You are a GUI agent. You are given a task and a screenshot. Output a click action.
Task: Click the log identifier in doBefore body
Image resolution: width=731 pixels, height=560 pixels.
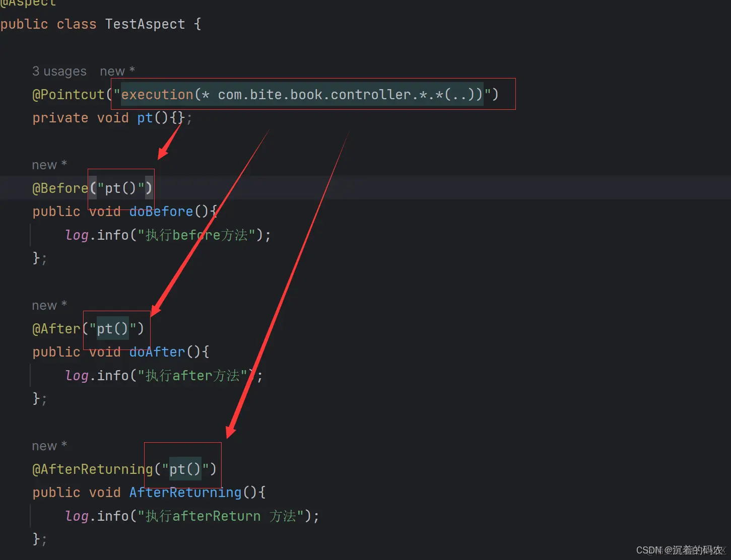click(77, 235)
